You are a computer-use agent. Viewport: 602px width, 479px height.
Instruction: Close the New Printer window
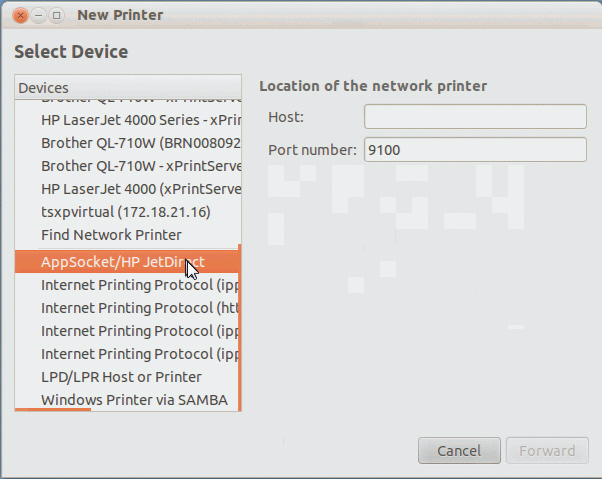pos(21,15)
